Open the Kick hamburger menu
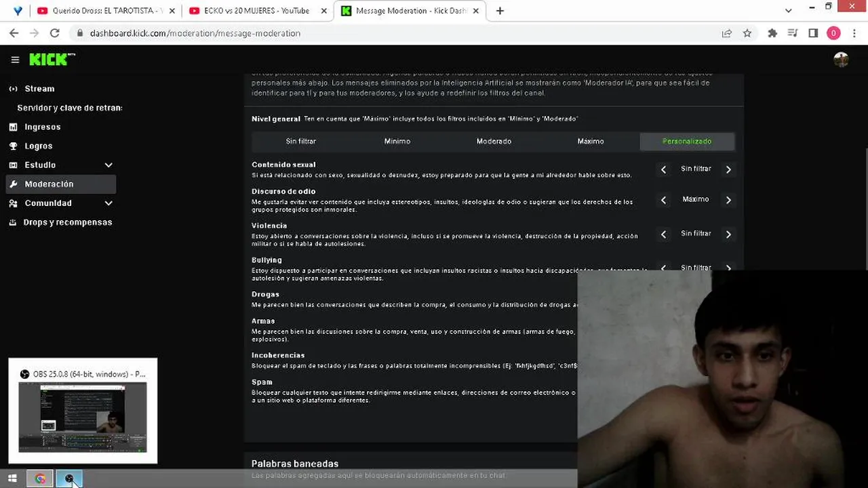Image resolution: width=868 pixels, height=488 pixels. coord(15,60)
